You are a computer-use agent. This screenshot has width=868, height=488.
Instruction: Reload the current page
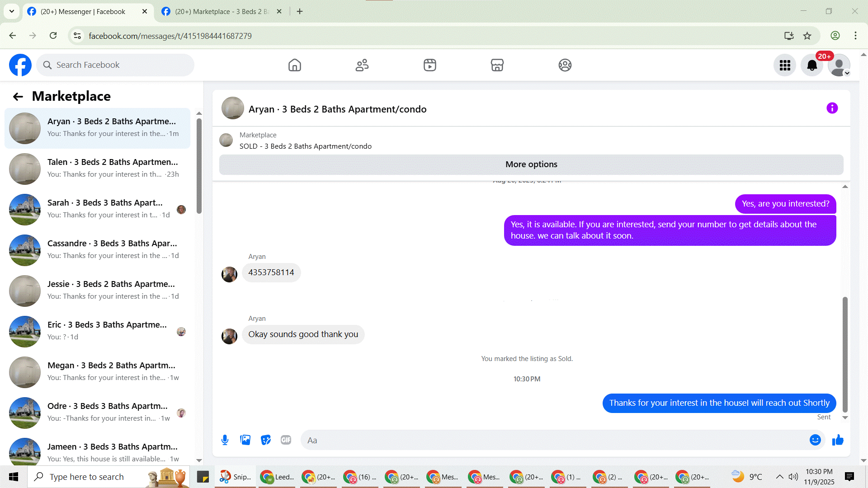coord(53,36)
